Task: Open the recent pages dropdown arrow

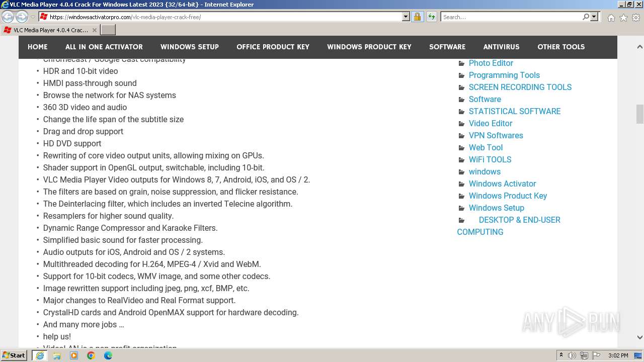Action: pyautogui.click(x=33, y=17)
